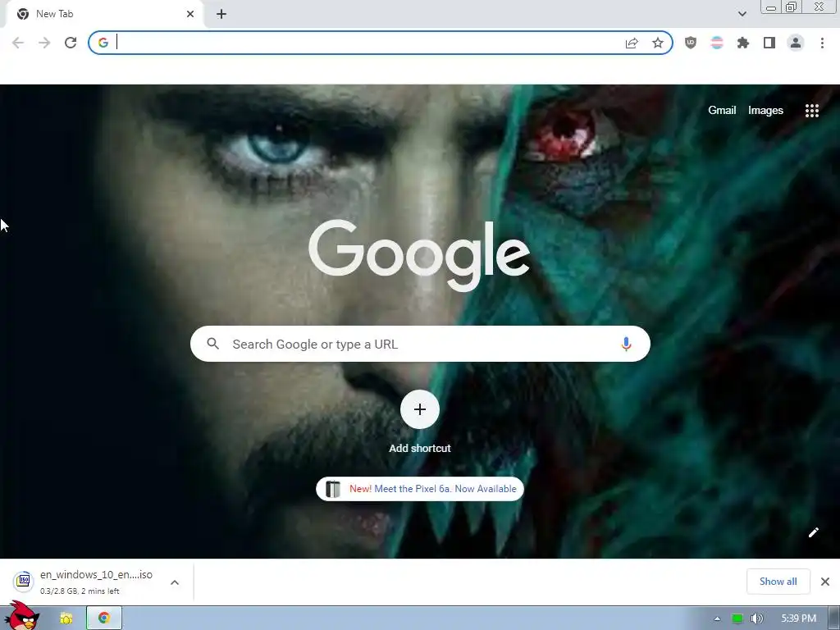Click magnifier icon in search box
The width and height of the screenshot is (840, 630).
pos(212,344)
